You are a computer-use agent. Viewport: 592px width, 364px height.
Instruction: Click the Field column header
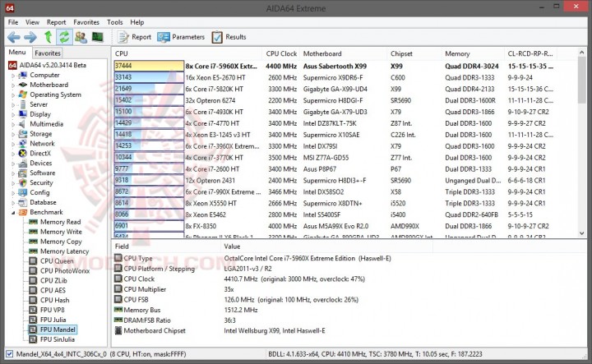(x=166, y=247)
